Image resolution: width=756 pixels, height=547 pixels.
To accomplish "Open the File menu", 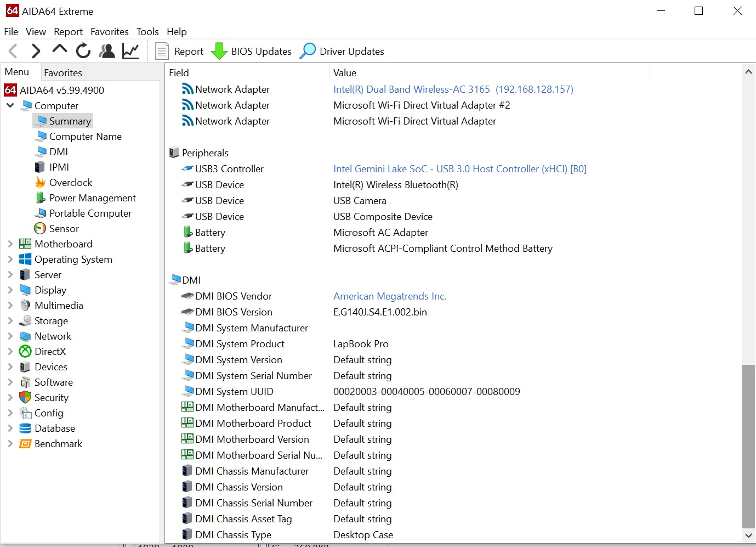I will (11, 31).
